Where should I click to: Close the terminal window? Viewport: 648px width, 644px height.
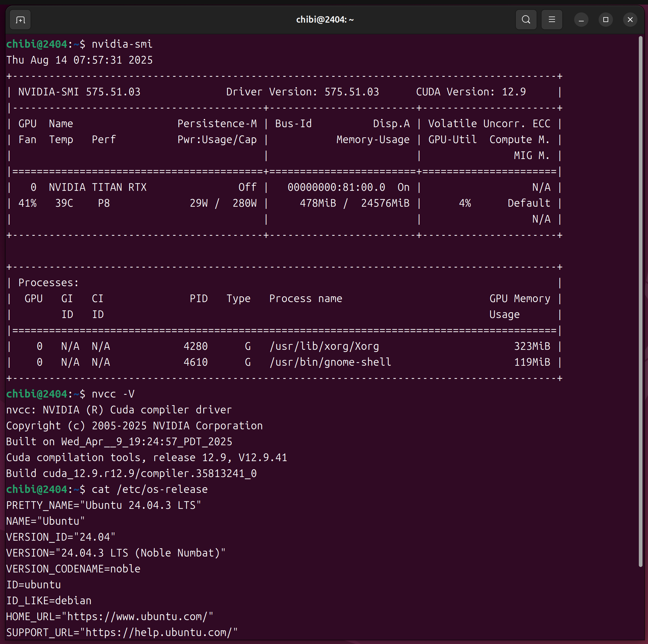[x=630, y=20]
